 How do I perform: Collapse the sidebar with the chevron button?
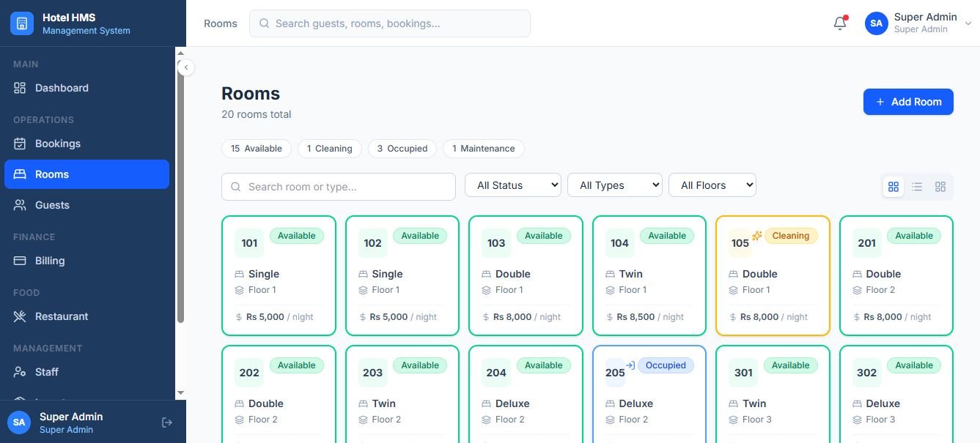(186, 67)
